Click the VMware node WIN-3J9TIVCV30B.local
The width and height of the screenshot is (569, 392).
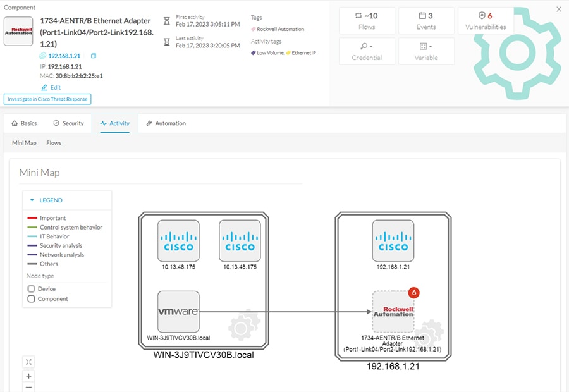[178, 311]
